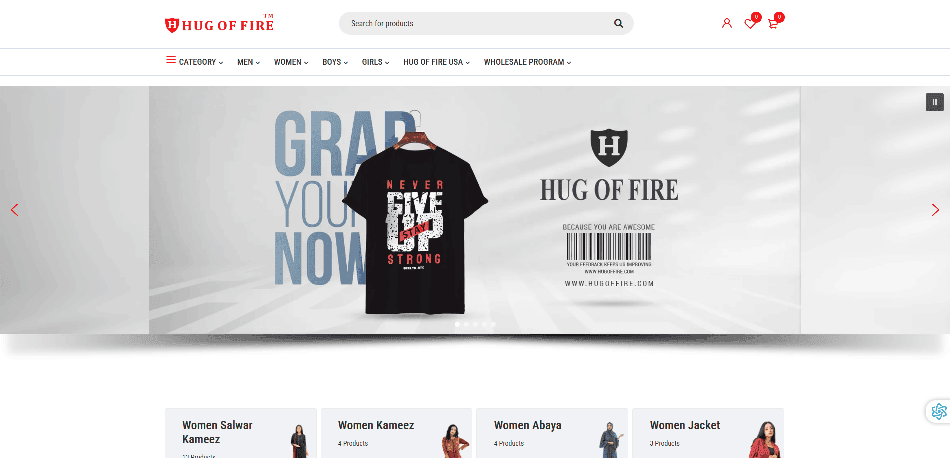Expand the WHOLESALE PROGRAM menu

[x=528, y=62]
